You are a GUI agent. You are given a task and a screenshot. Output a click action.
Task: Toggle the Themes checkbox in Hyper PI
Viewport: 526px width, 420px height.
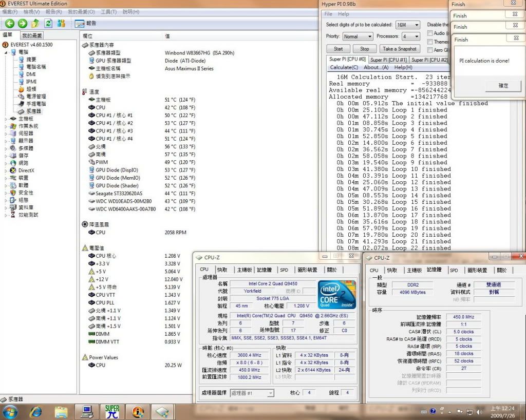pyautogui.click(x=429, y=41)
